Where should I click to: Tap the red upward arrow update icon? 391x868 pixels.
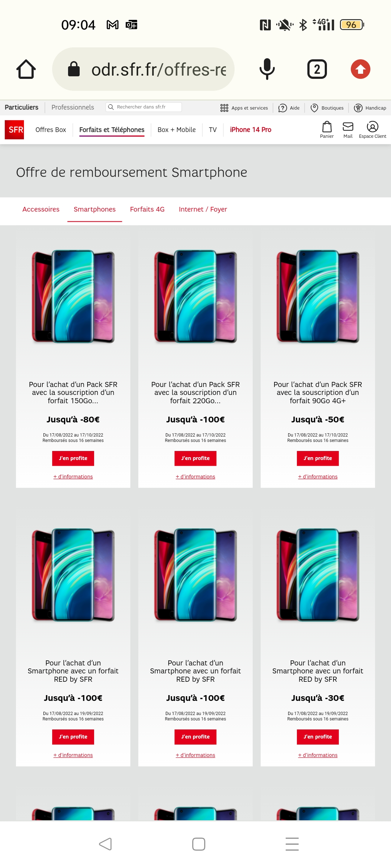[x=361, y=69]
